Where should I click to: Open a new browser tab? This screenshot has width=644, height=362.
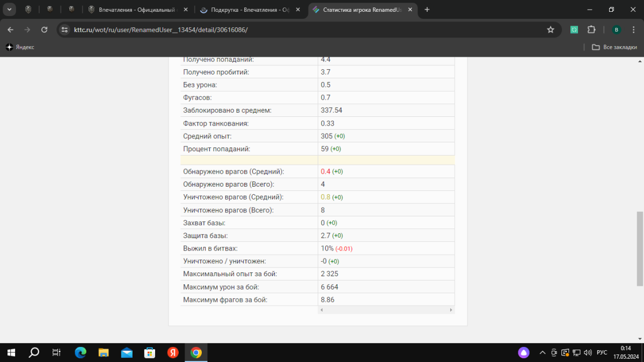427,10
